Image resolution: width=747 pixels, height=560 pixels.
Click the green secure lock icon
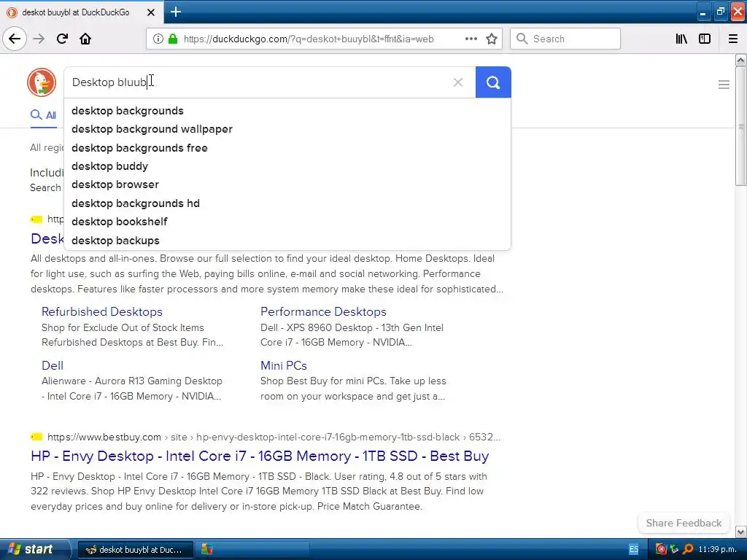tap(172, 39)
